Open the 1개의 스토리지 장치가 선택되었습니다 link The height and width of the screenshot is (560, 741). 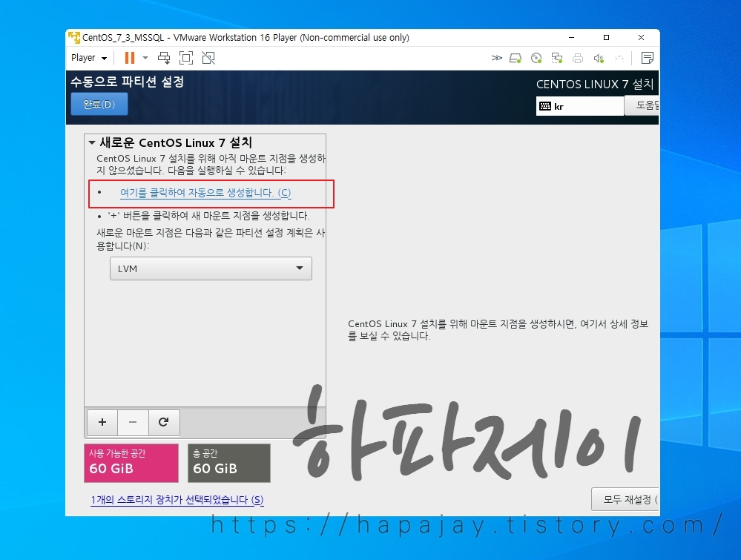[x=177, y=499]
